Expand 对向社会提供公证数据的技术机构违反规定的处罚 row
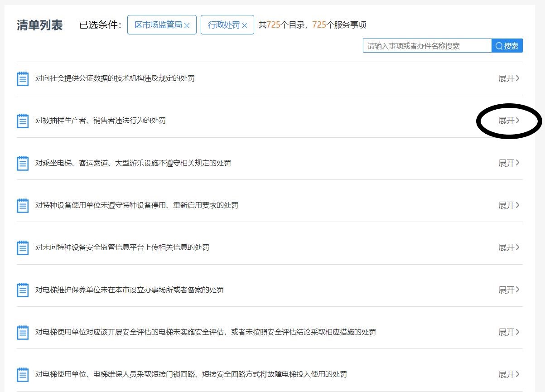545x392 pixels. pyautogui.click(x=509, y=78)
